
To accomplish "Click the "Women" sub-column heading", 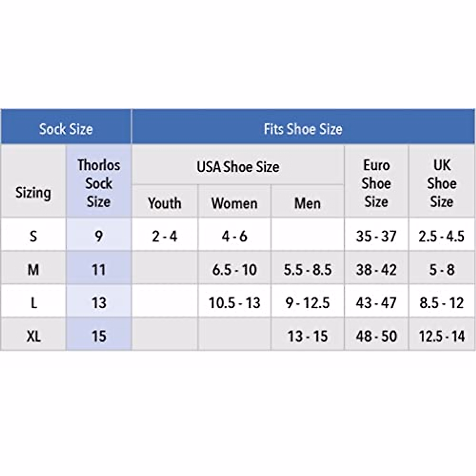I will click(x=234, y=203).
